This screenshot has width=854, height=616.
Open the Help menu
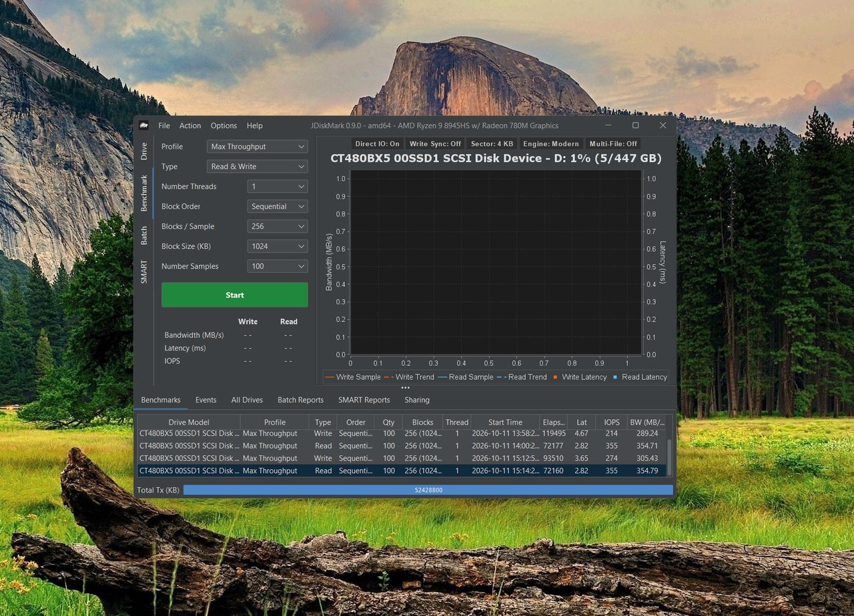pyautogui.click(x=254, y=125)
